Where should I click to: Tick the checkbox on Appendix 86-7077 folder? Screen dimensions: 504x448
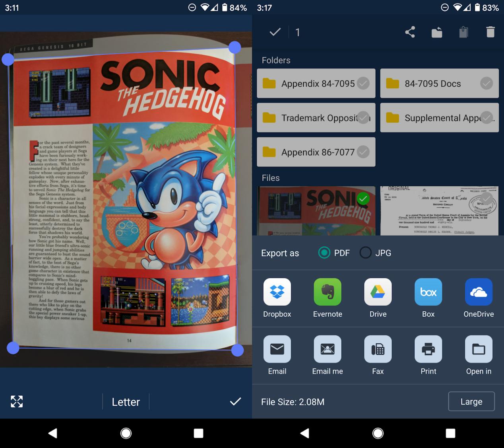pyautogui.click(x=363, y=152)
